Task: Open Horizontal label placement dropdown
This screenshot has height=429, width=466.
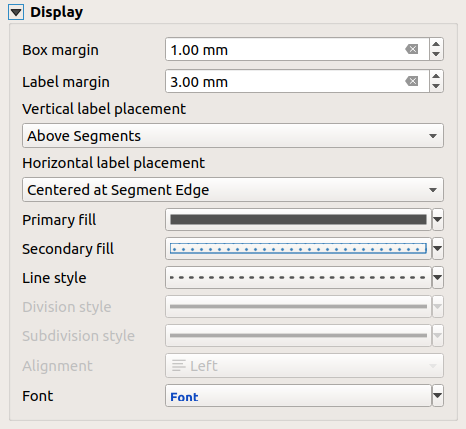Action: point(233,190)
